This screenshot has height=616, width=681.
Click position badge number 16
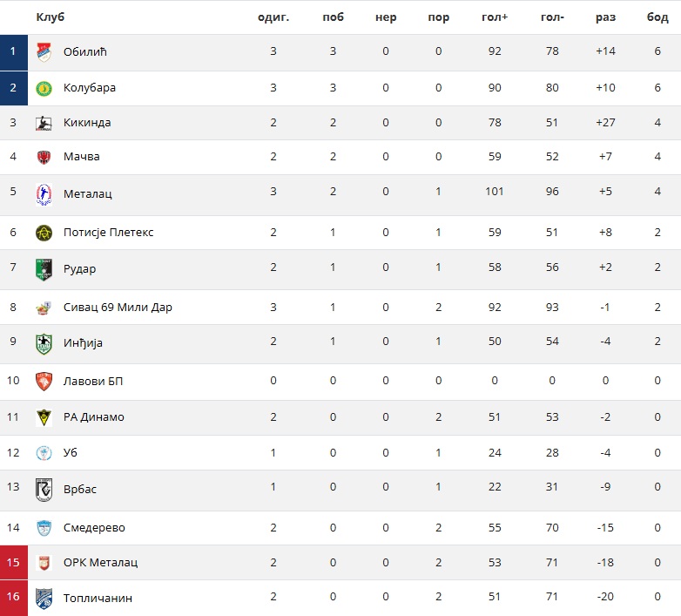[13, 597]
